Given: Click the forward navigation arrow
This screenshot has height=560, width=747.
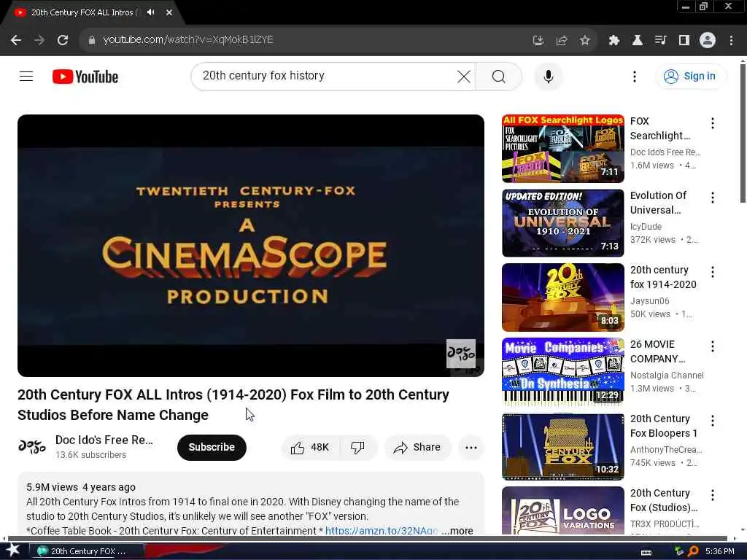Looking at the screenshot, I should pyautogui.click(x=39, y=40).
